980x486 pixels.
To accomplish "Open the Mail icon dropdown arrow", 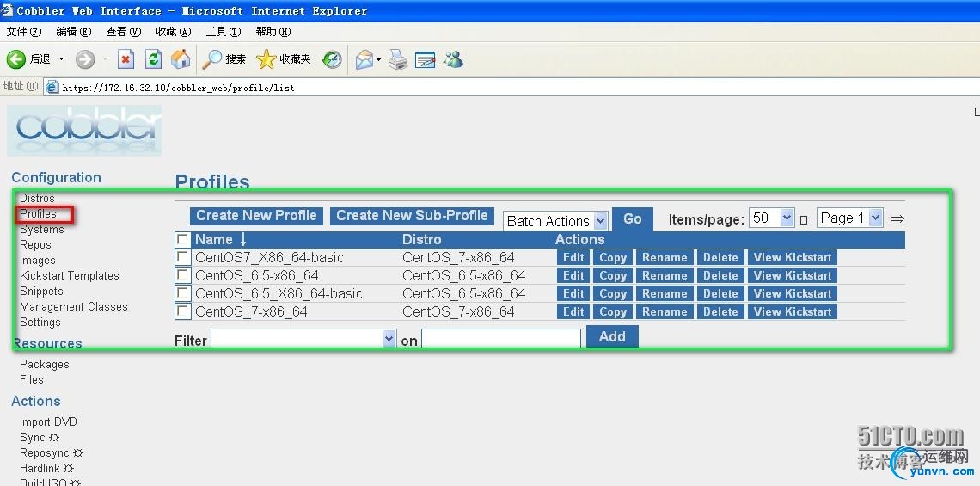I will click(378, 60).
